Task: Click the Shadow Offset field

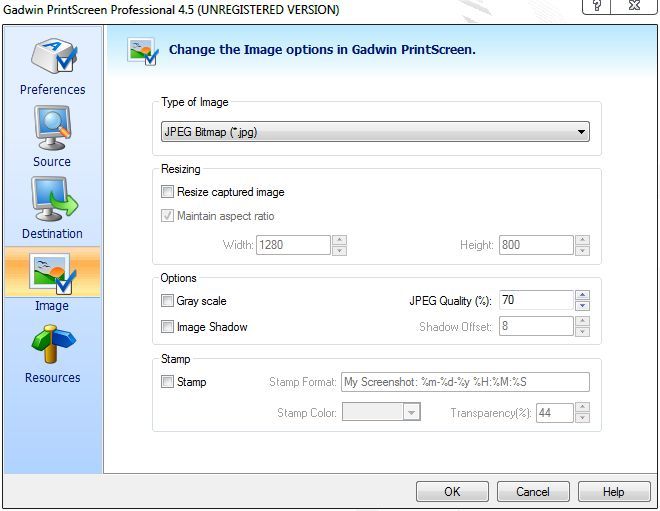Action: click(536, 326)
